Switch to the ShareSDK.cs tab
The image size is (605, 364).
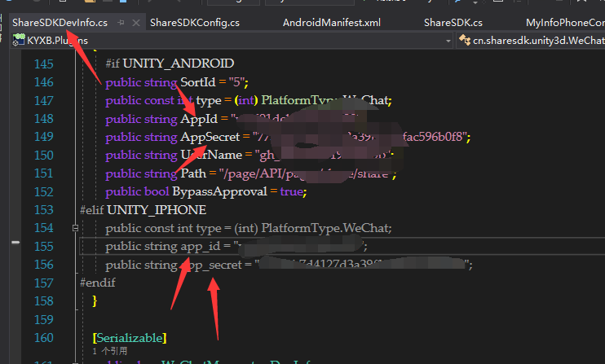(453, 23)
